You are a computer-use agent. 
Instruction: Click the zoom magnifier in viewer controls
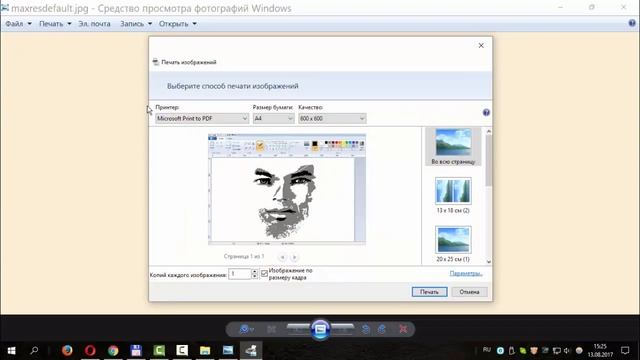tap(246, 329)
